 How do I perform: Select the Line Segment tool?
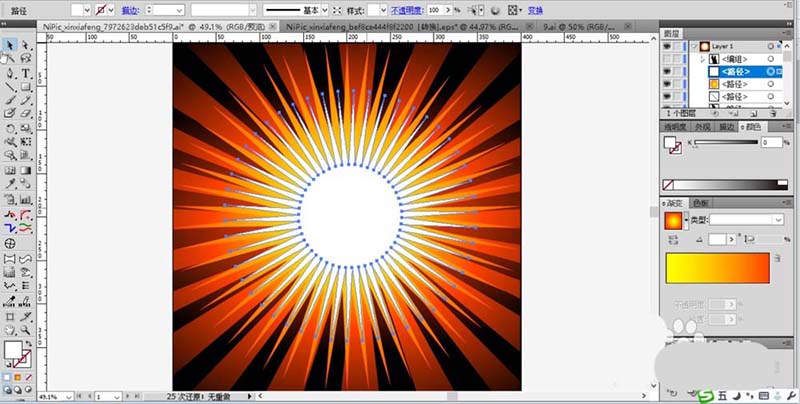pyautogui.click(x=9, y=87)
